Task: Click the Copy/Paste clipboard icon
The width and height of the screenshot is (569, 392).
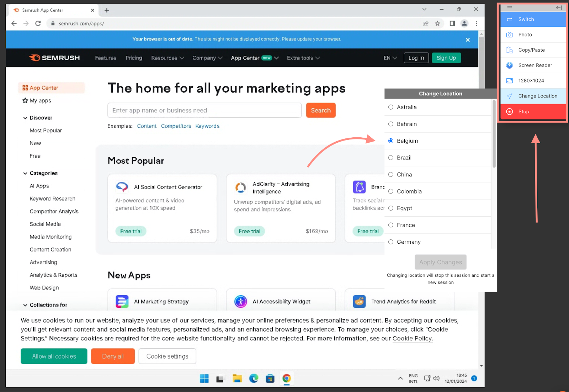Action: (509, 50)
